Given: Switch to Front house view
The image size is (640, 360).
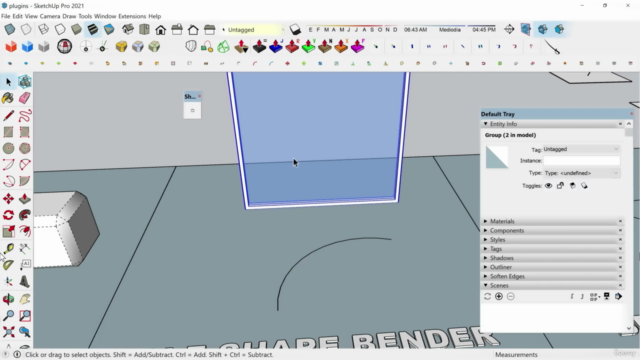Looking at the screenshot, I should [x=160, y=29].
